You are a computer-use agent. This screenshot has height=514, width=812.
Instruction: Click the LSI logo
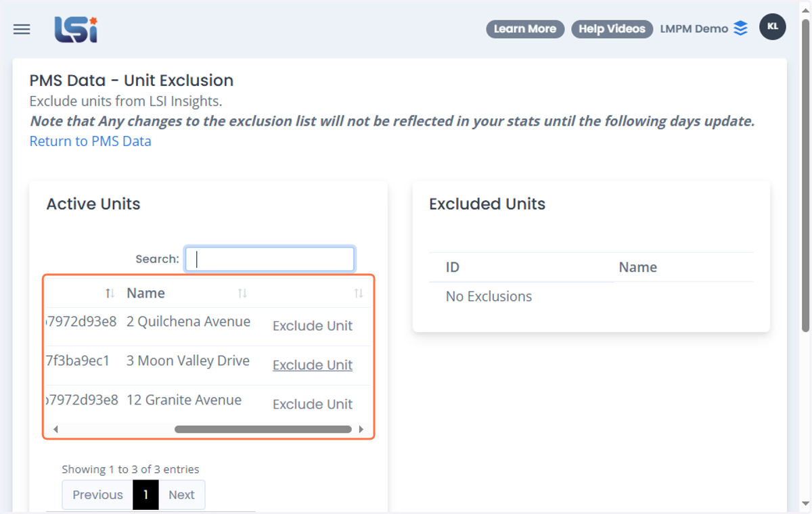76,29
